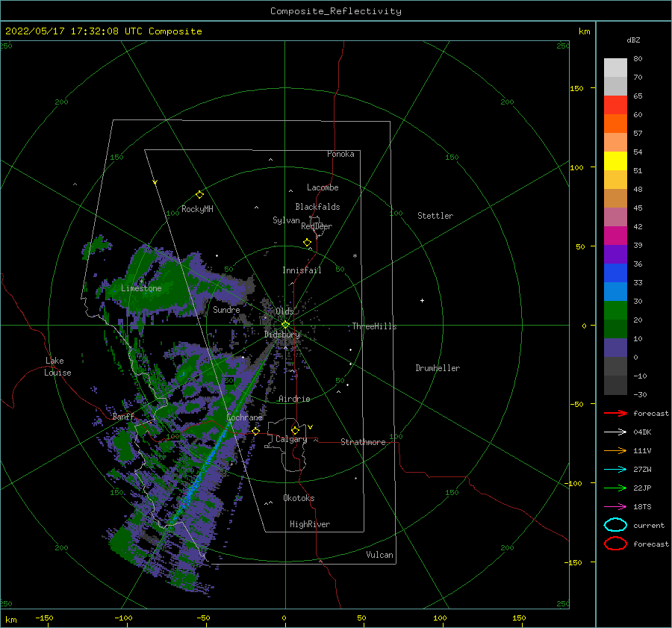The width and height of the screenshot is (672, 628).
Task: Click the Strathmore label
Action: pyautogui.click(x=363, y=442)
